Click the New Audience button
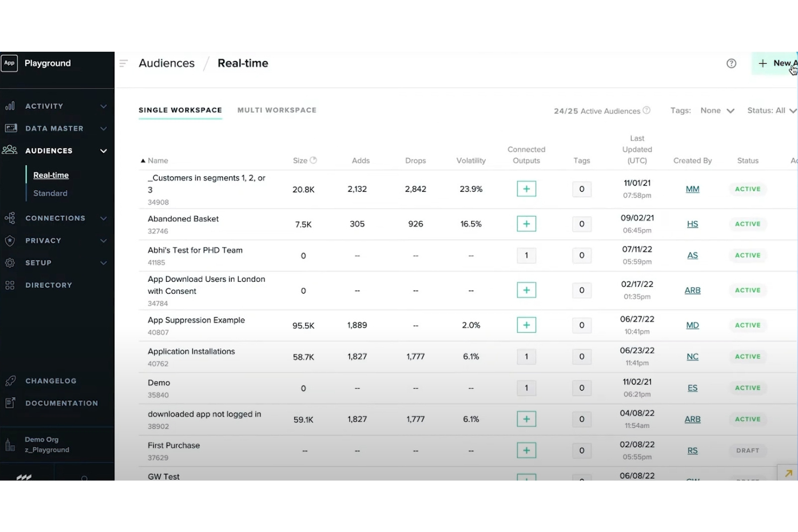The height and width of the screenshot is (532, 798). (x=776, y=63)
